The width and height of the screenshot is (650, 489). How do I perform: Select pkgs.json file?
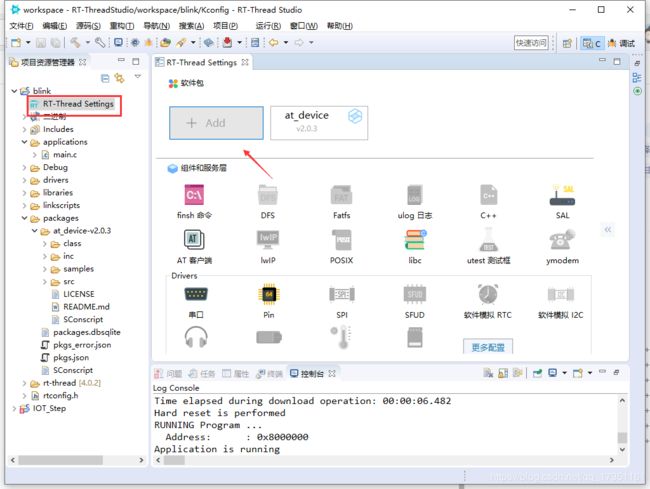click(x=70, y=358)
